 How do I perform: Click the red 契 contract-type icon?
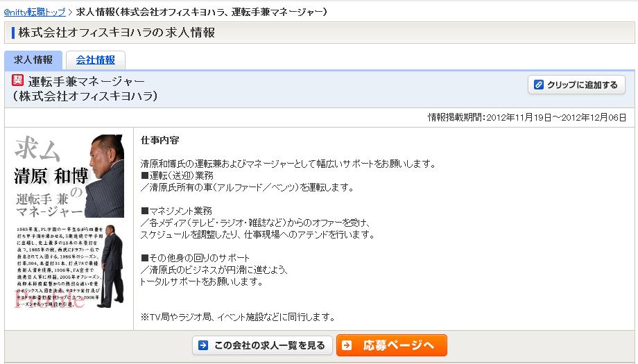click(18, 80)
